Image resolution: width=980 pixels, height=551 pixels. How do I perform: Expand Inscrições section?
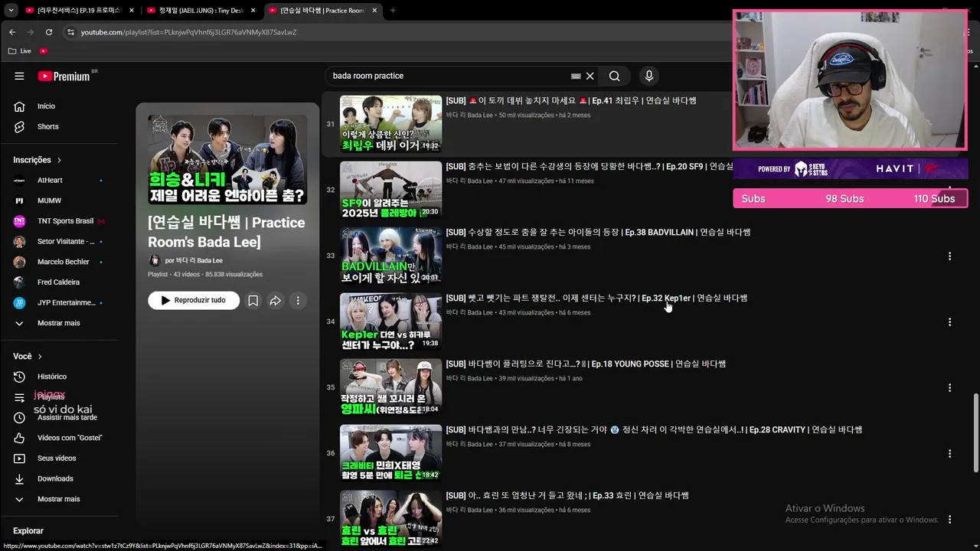click(37, 160)
